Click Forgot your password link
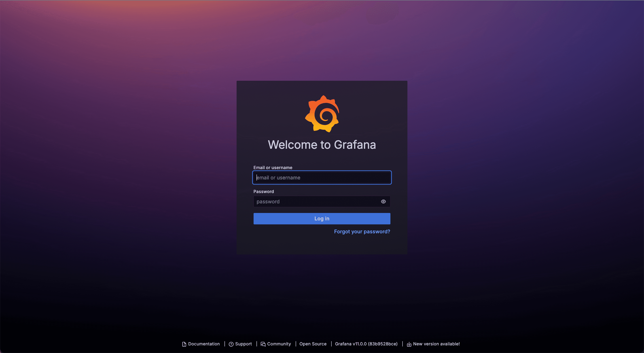The image size is (644, 353). (x=362, y=231)
